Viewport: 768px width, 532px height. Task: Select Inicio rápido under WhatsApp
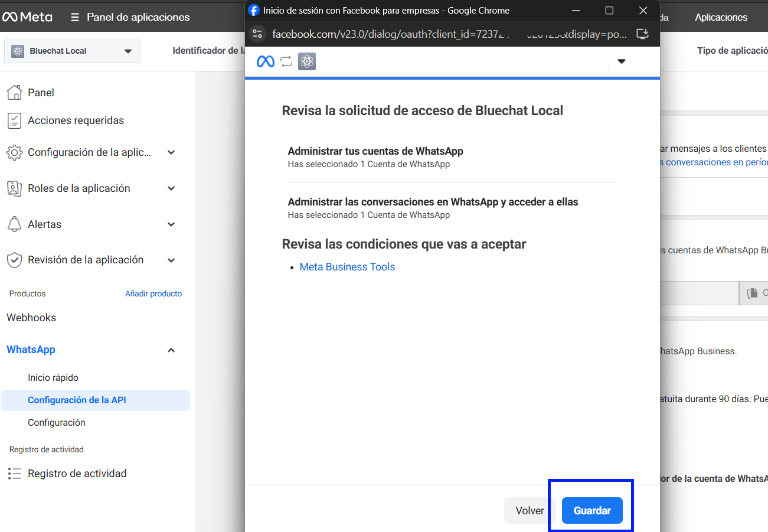[x=53, y=378]
